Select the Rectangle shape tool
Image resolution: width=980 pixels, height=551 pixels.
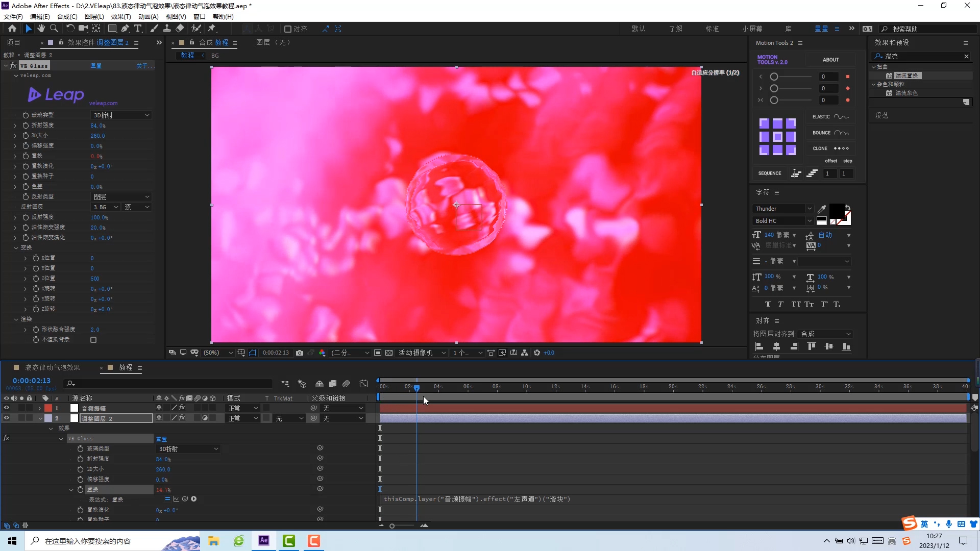pyautogui.click(x=112, y=29)
